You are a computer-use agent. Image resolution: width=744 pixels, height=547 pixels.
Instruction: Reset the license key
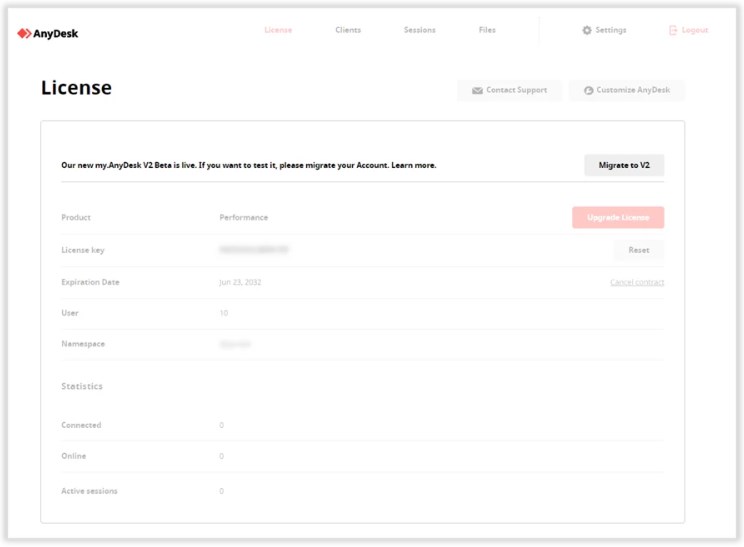(639, 250)
